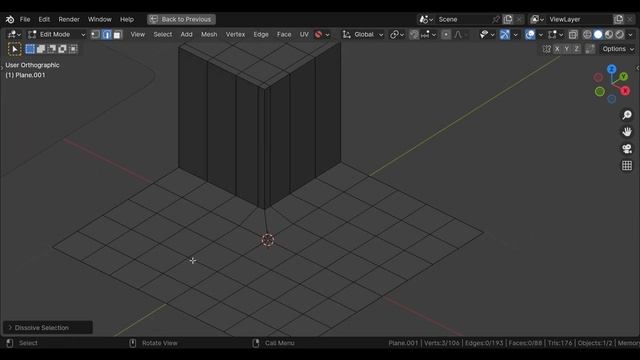Click the Scene browse icon

point(426,19)
